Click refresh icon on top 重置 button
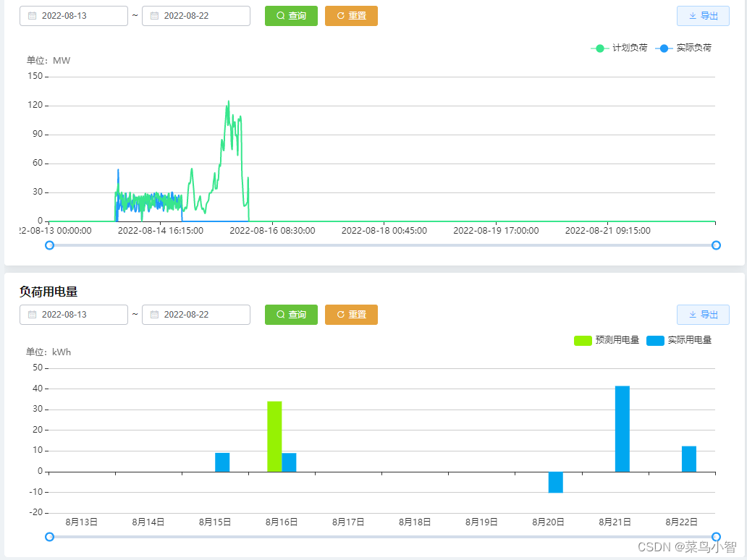Screen dimensions: 747x560 coord(341,16)
